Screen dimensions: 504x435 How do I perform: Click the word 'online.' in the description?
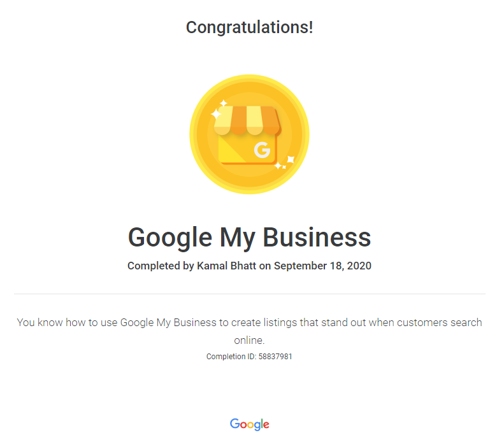tap(249, 341)
